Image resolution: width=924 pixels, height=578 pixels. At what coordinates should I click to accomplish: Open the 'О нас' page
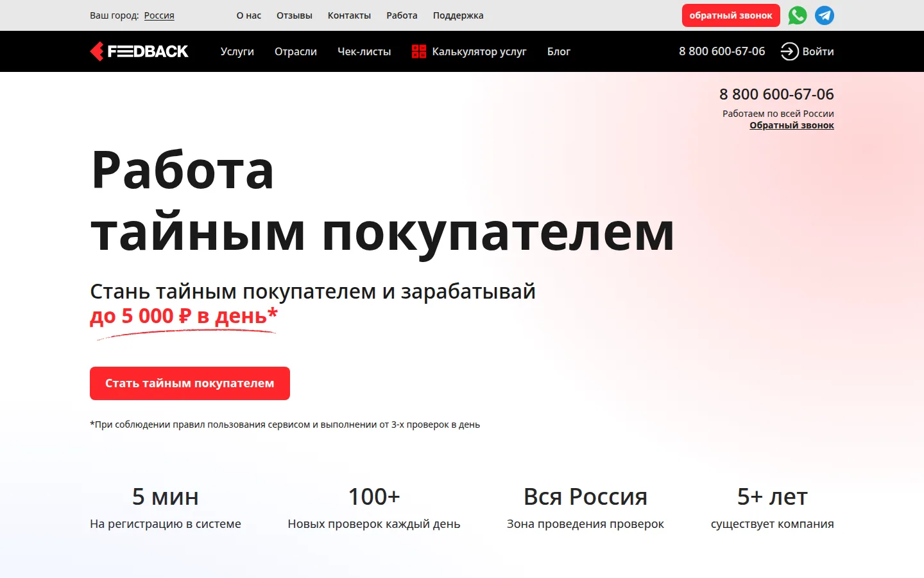point(249,15)
